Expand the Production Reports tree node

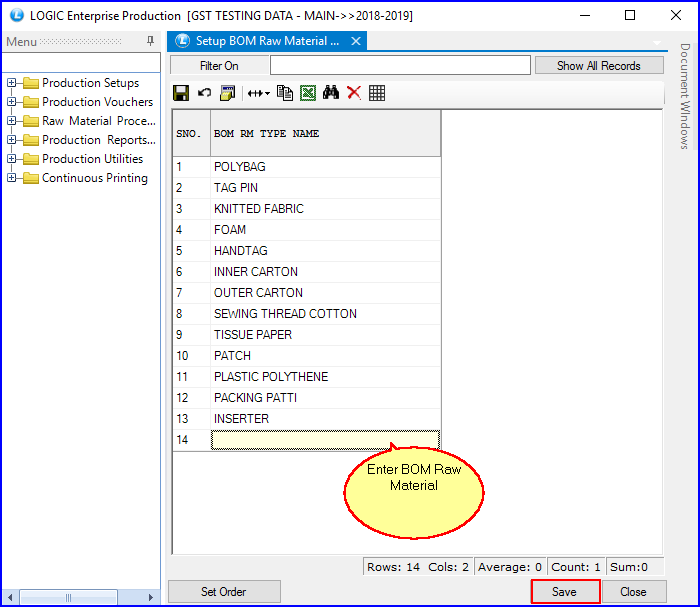[12, 140]
